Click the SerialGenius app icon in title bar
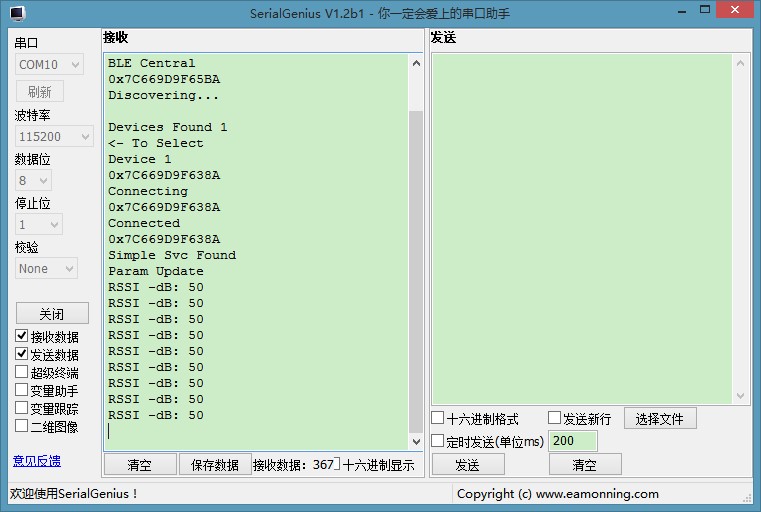The width and height of the screenshot is (761, 512). coord(17,13)
